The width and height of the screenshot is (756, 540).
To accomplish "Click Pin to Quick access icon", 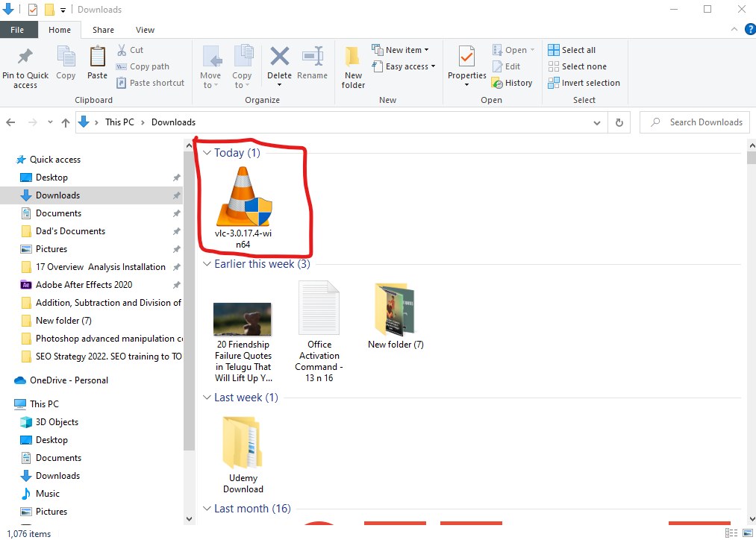I will (x=25, y=57).
